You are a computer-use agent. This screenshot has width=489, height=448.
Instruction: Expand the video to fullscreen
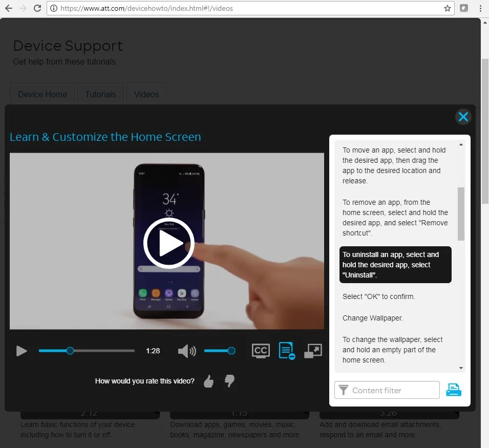pyautogui.click(x=313, y=351)
